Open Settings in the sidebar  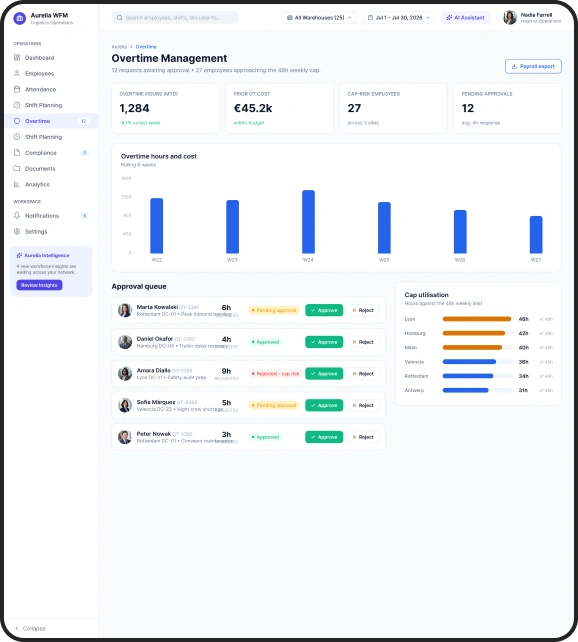(51, 231)
